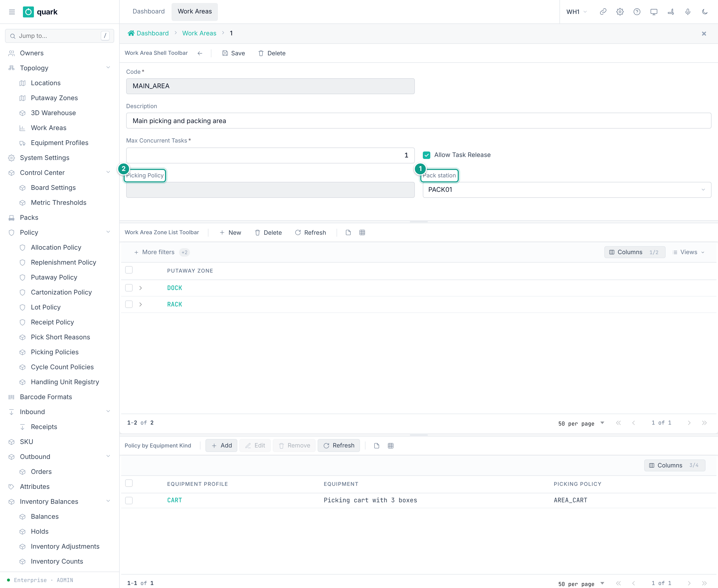Click the copy link icon in header
The height and width of the screenshot is (588, 718).
(x=603, y=12)
